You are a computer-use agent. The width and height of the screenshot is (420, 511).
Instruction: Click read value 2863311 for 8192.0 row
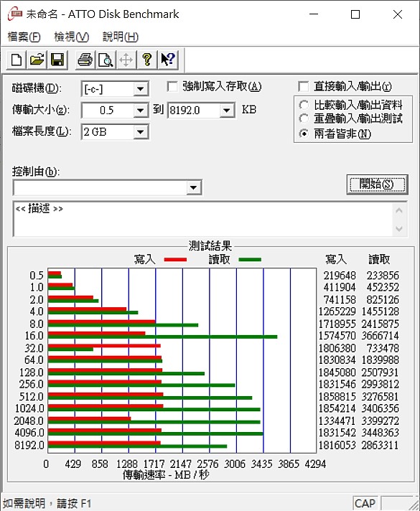click(380, 445)
